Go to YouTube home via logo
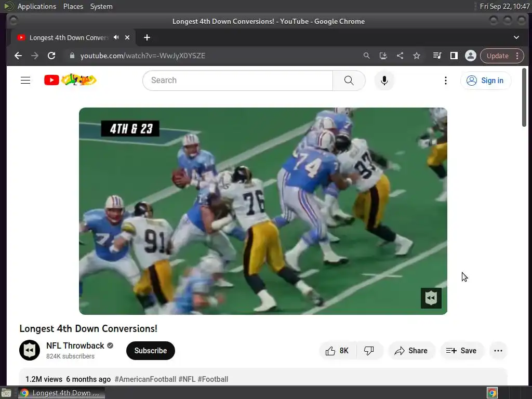Viewport: 532px width, 399px height. click(70, 80)
